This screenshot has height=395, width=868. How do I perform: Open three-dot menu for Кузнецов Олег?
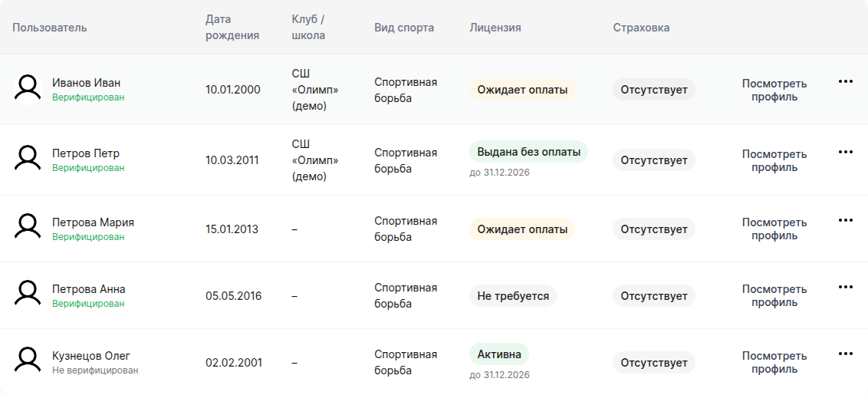[845, 354]
